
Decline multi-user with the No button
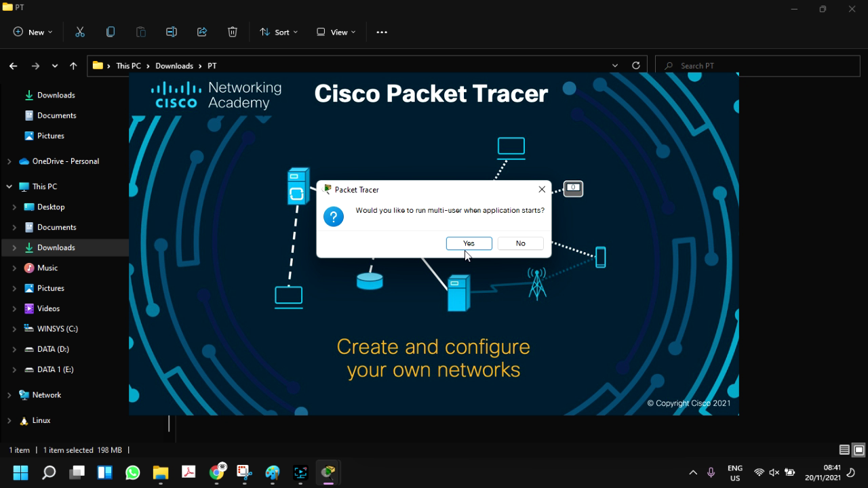tap(520, 243)
